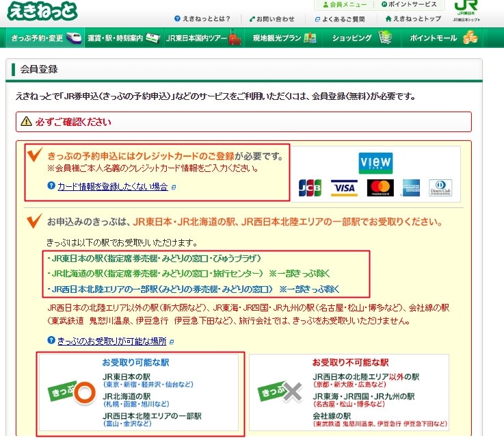This screenshot has height=438, width=504.
Task: Click the Diners Club logo
Action: [440, 188]
